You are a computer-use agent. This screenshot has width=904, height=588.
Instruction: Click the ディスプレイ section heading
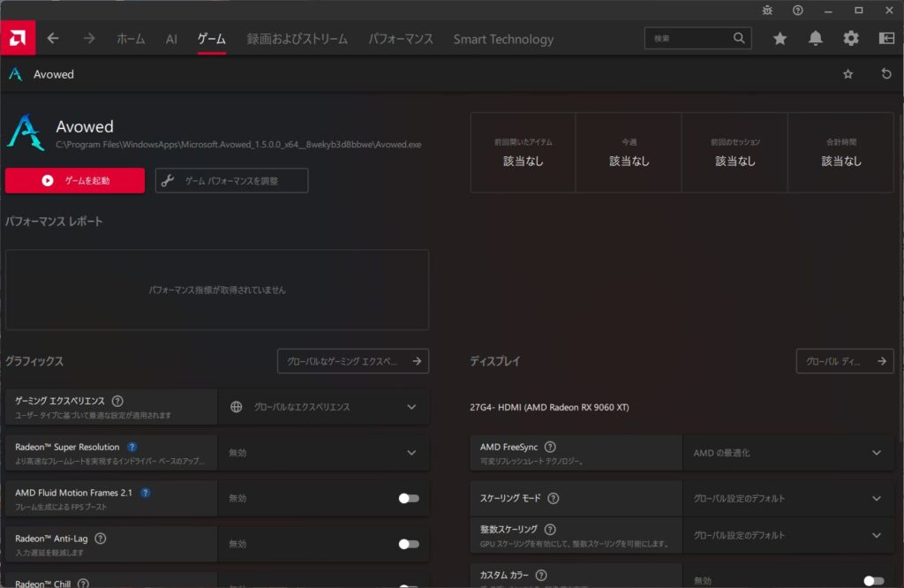pyautogui.click(x=494, y=361)
